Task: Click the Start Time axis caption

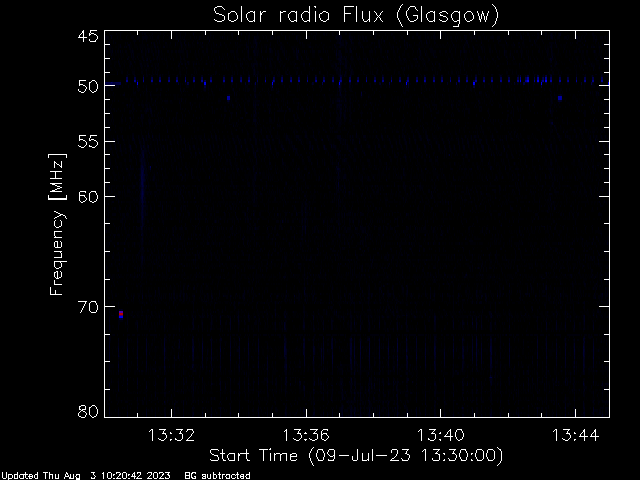Action: coord(356,456)
